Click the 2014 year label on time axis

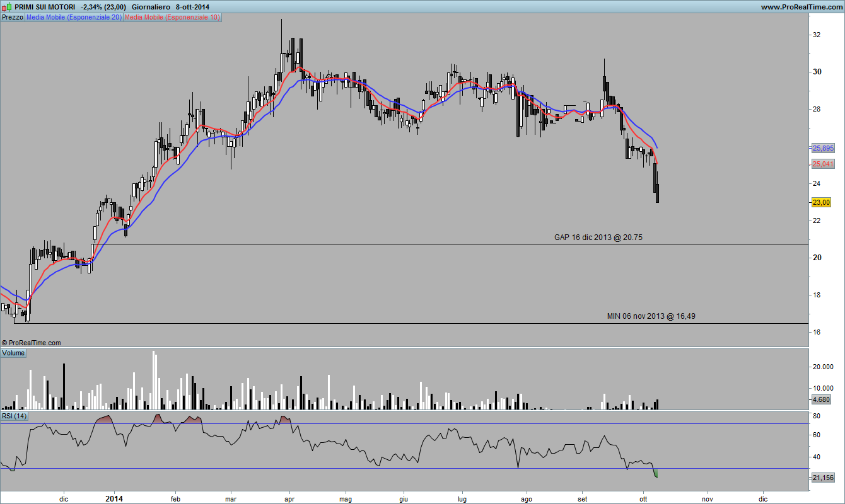tap(114, 498)
